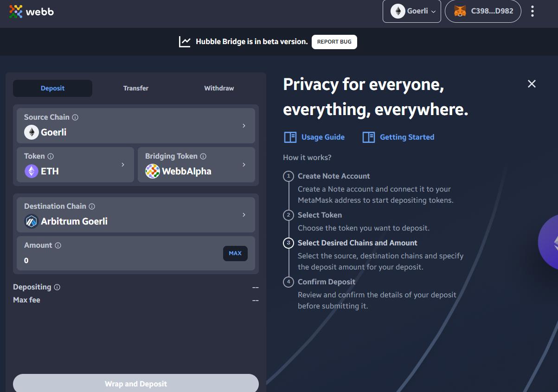Click the Token label info icon
The width and height of the screenshot is (558, 392).
click(x=51, y=156)
